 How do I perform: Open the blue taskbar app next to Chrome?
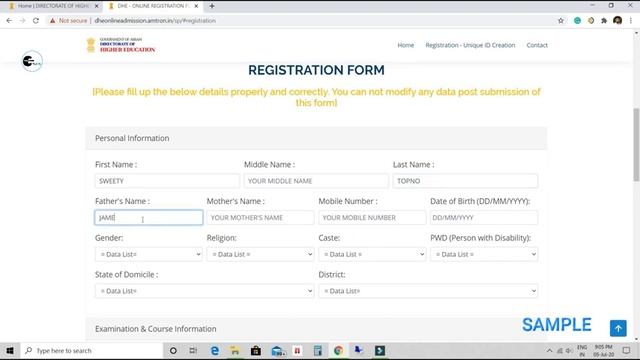359,351
